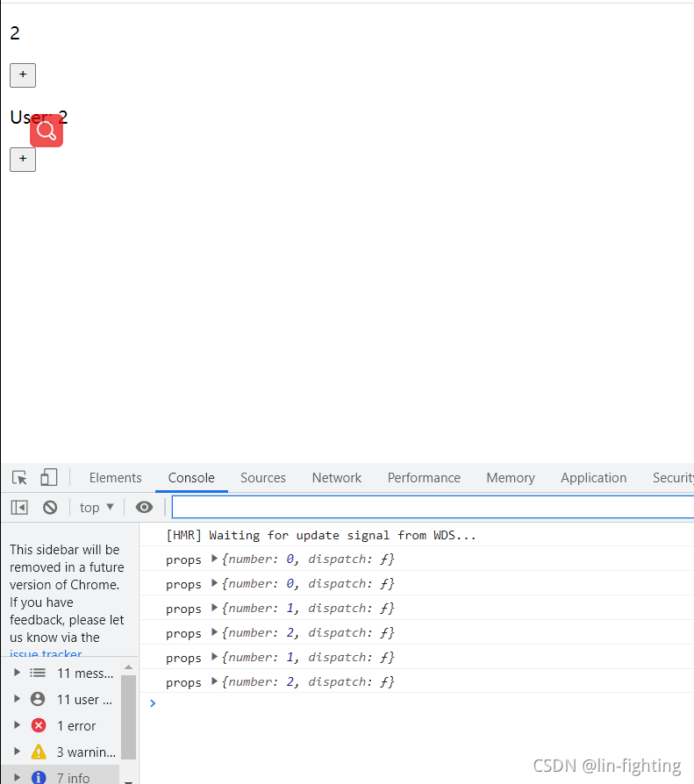Clear the console with the ban icon
Viewport: 694px width, 784px height.
(x=50, y=508)
